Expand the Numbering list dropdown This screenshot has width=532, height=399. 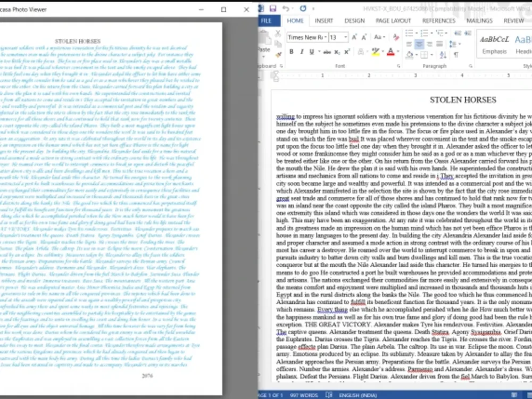[x=431, y=33]
